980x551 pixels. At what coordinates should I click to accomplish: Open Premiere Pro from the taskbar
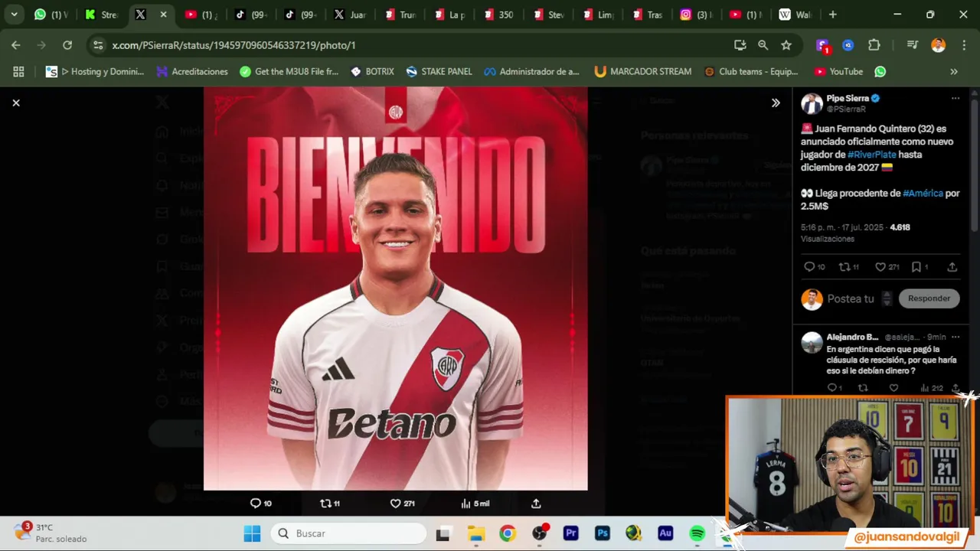(570, 533)
